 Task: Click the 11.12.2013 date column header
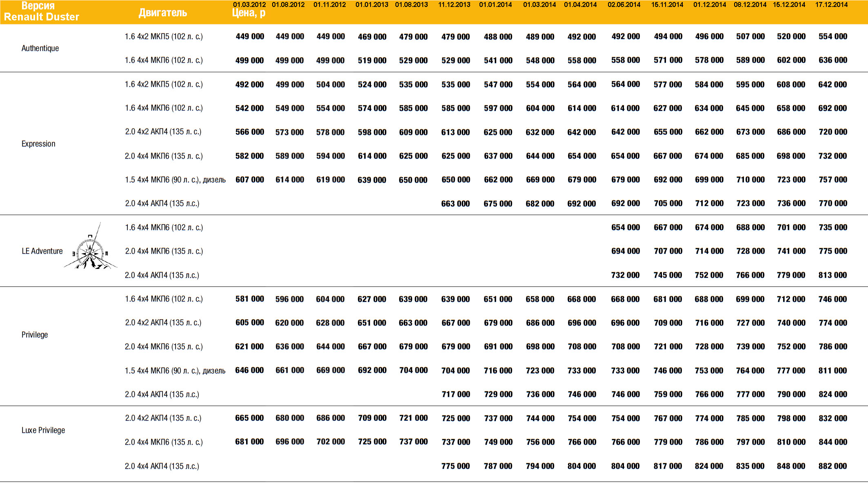click(454, 4)
